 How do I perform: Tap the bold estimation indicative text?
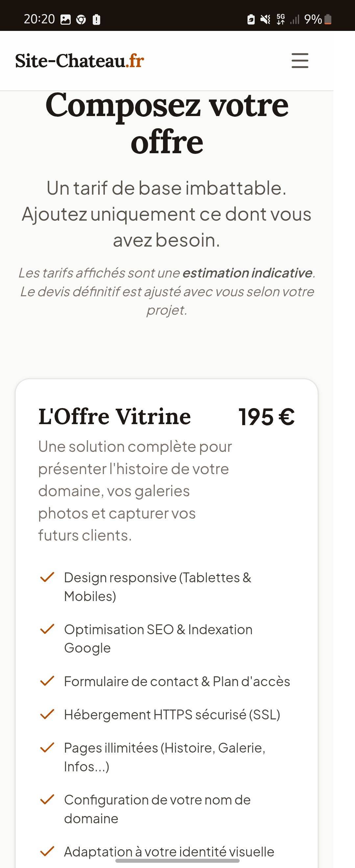coord(248,273)
